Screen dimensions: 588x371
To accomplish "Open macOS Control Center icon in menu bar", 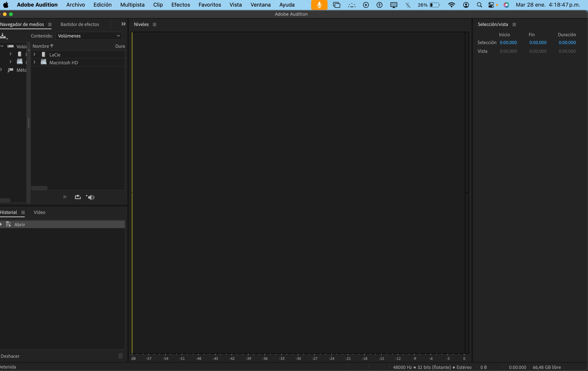I will pyautogui.click(x=491, y=5).
